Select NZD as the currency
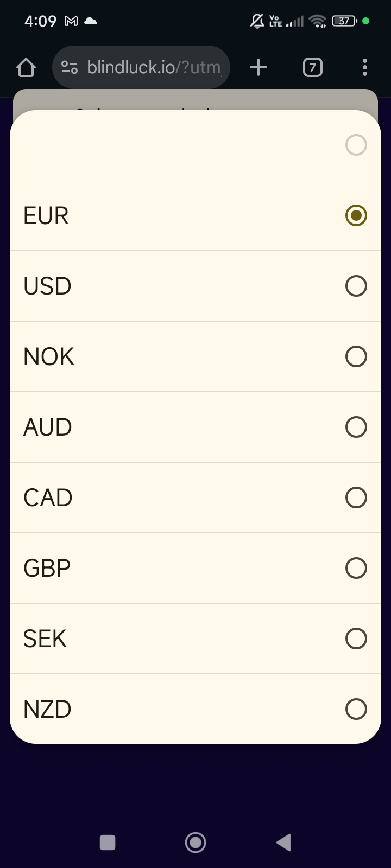 47,709
